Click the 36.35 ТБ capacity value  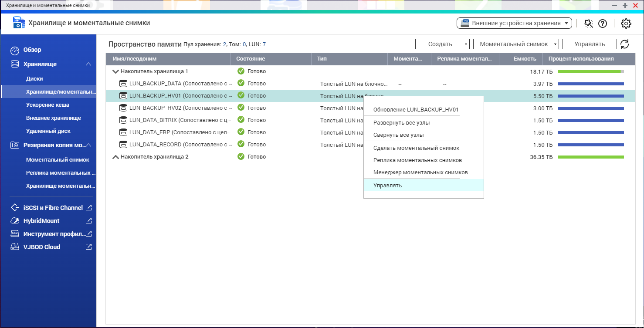point(541,157)
